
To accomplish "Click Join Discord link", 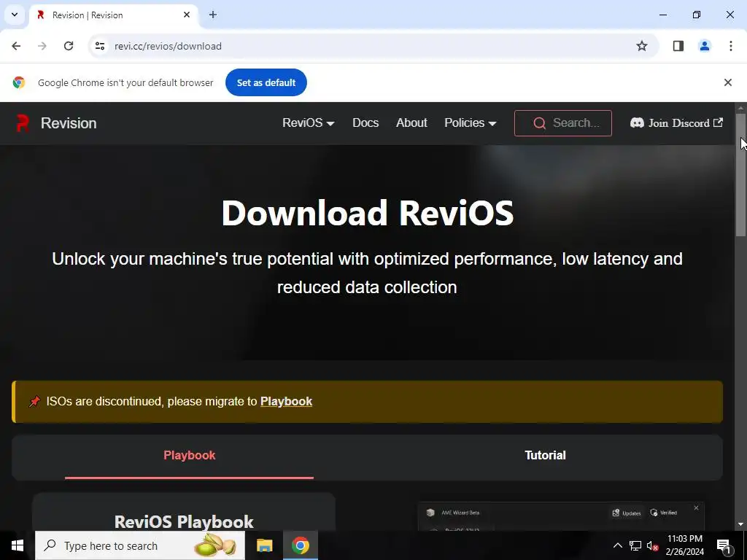I will [x=676, y=122].
